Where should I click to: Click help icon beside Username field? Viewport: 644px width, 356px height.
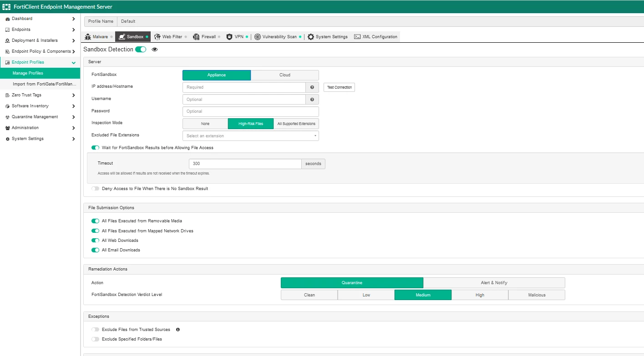point(312,100)
